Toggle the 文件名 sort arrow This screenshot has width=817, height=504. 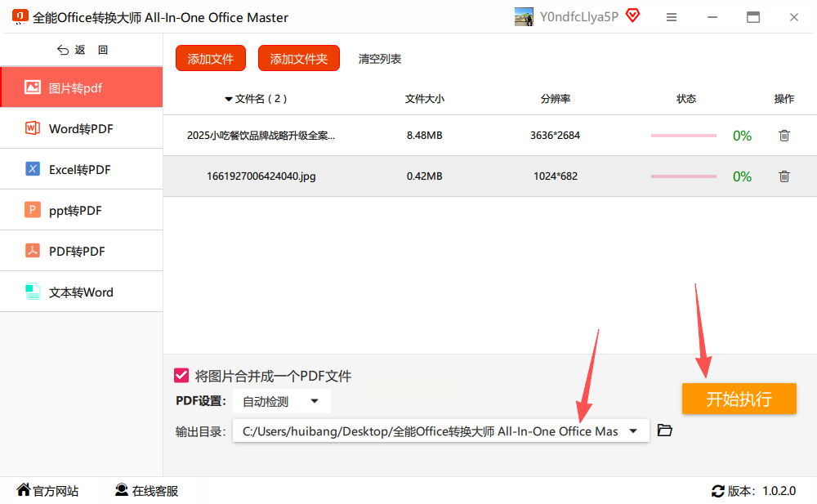[x=228, y=99]
